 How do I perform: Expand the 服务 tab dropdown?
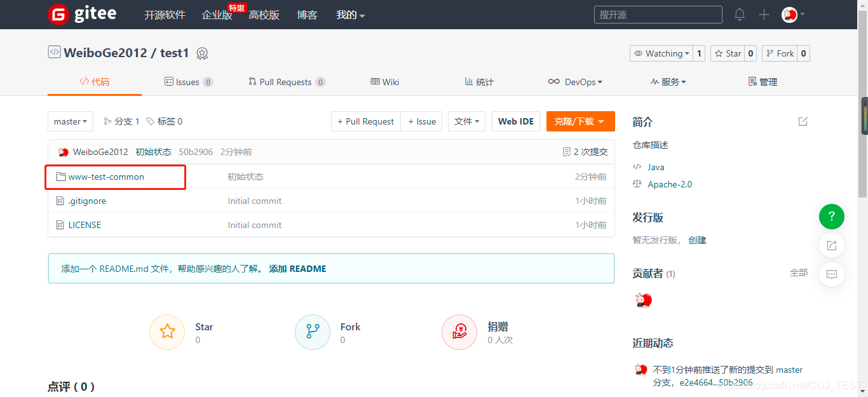click(668, 82)
